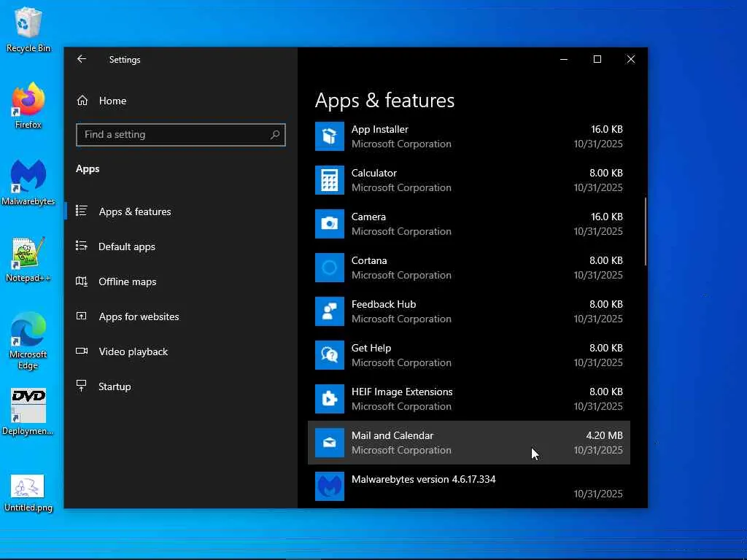Image resolution: width=747 pixels, height=560 pixels.
Task: Select the Microsoft Edge desktop shortcut
Action: click(x=28, y=341)
